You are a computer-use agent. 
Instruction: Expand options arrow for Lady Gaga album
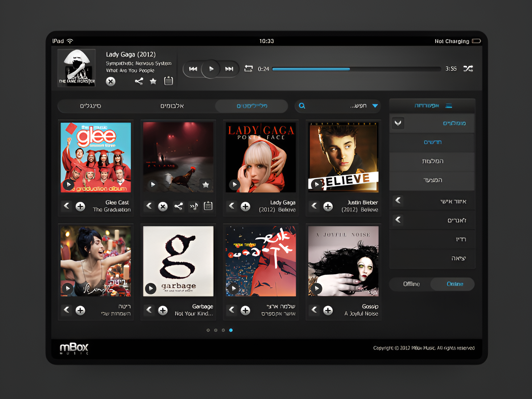tap(232, 206)
